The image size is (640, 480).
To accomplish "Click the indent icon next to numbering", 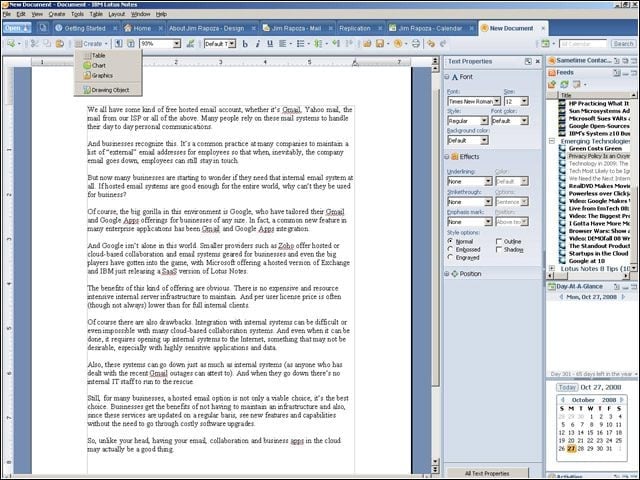I will coord(336,44).
